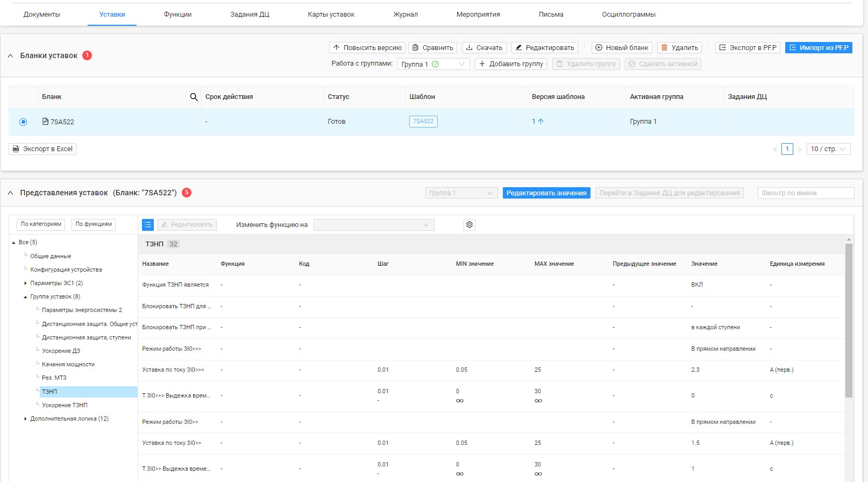Click red badge 1 near Бланки уставок
Viewport: 868px width, 482px height.
[x=87, y=55]
